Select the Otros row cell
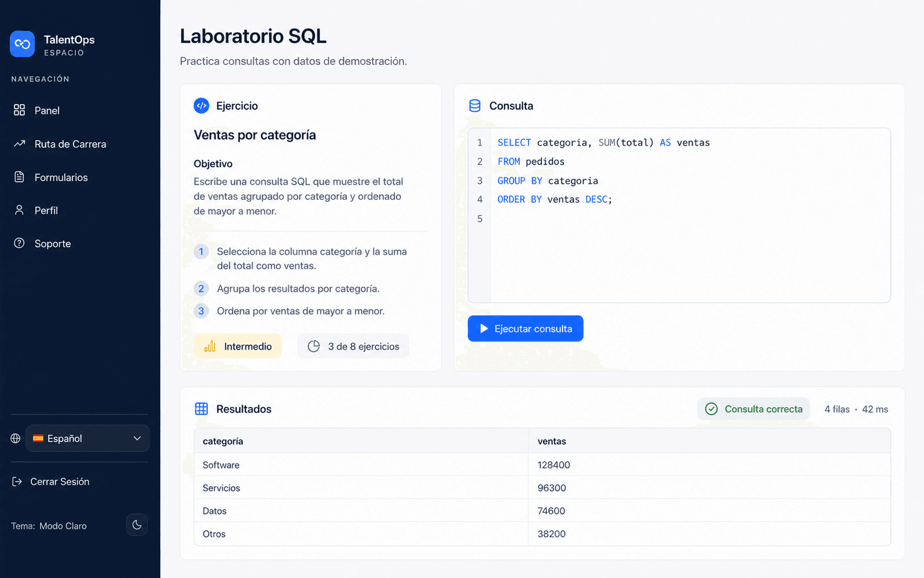The width and height of the screenshot is (924, 578). 361,534
